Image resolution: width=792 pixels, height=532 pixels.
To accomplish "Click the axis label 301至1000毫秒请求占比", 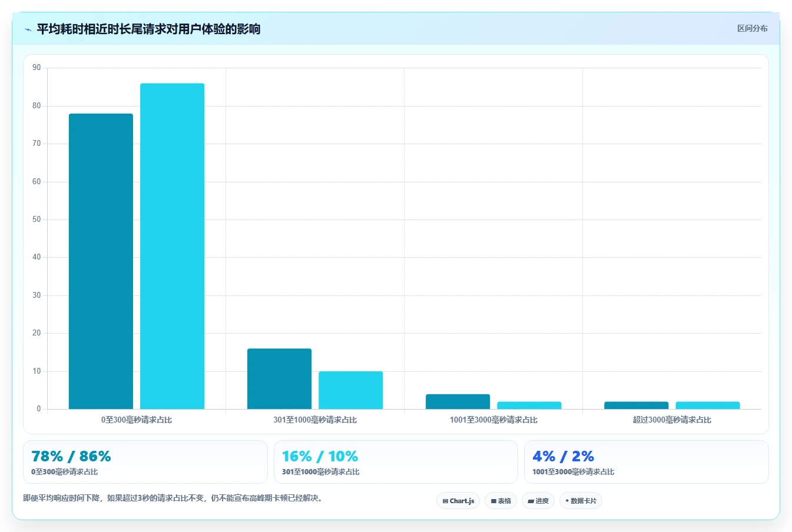I will click(315, 420).
